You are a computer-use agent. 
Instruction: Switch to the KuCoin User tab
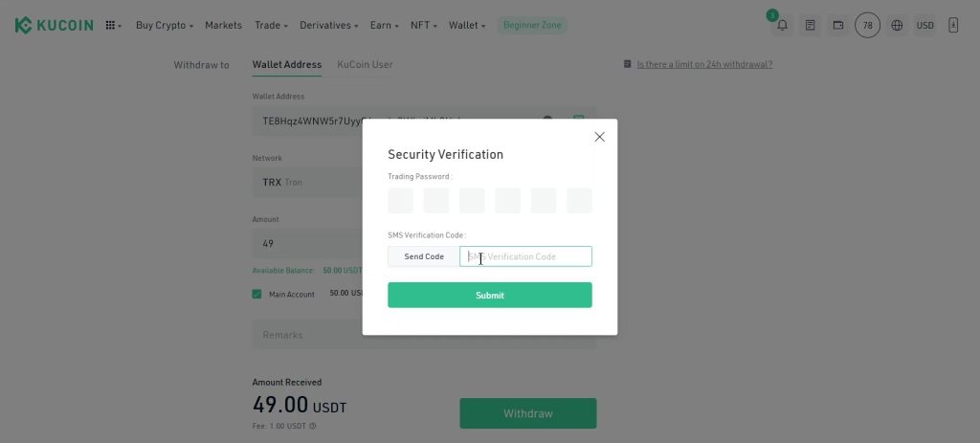(365, 64)
